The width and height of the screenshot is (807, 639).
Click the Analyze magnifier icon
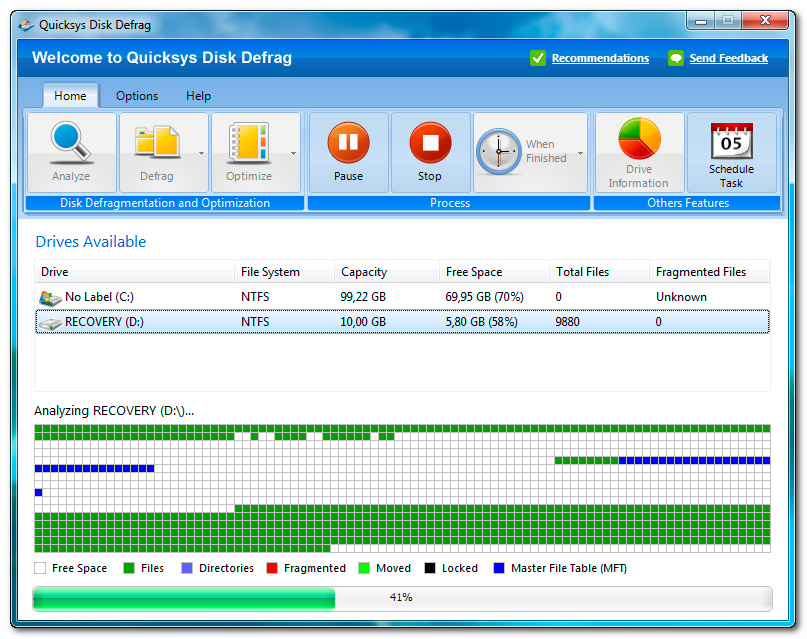point(71,141)
